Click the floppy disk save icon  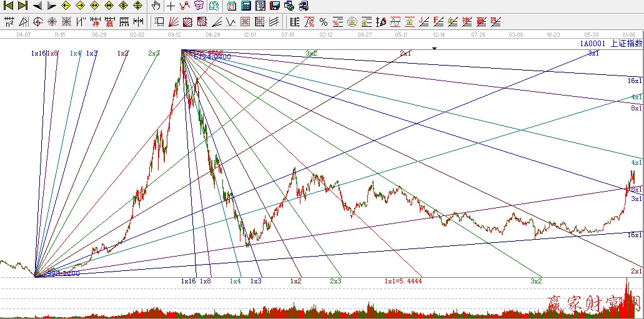pos(274,6)
